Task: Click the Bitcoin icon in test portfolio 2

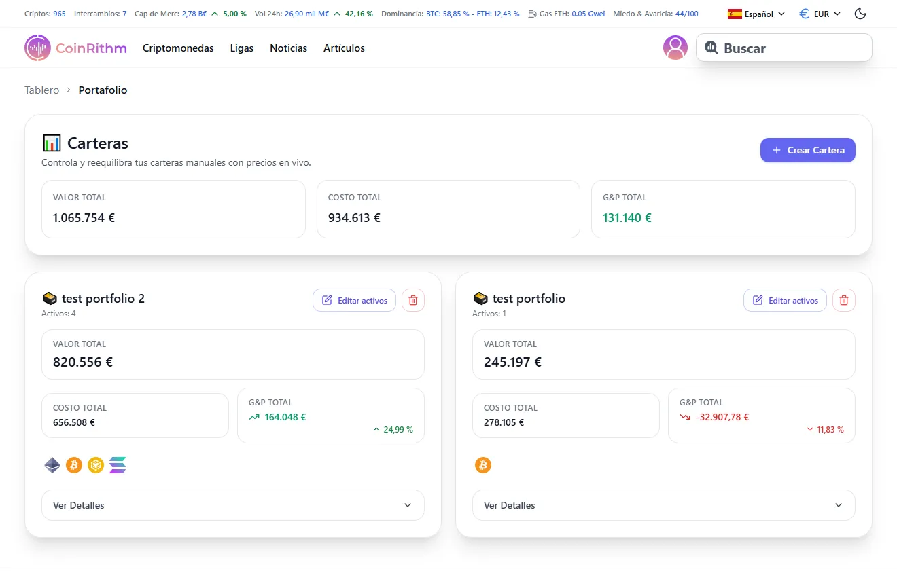Action: coord(73,465)
